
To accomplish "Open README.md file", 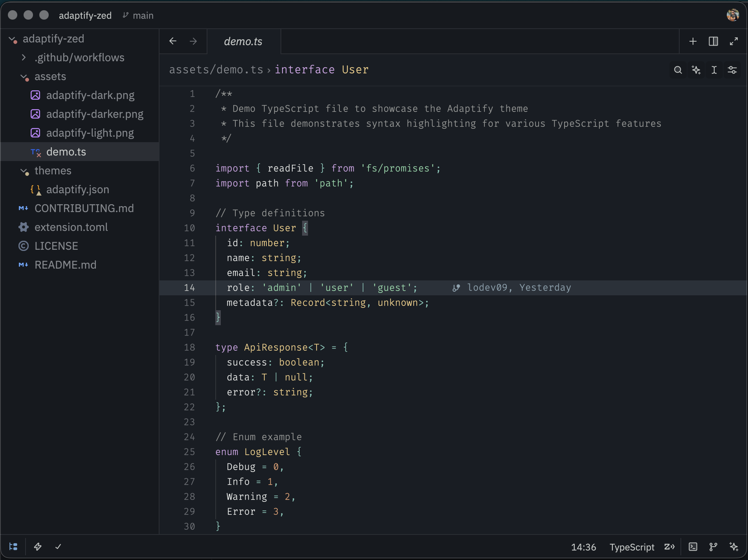I will tap(79, 265).
